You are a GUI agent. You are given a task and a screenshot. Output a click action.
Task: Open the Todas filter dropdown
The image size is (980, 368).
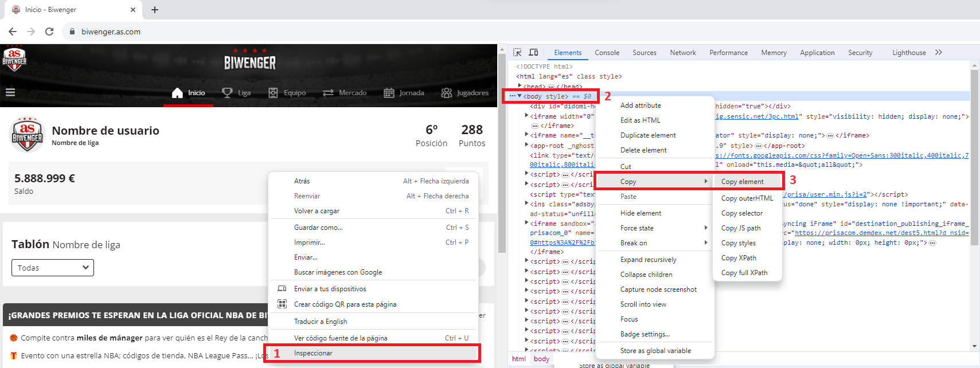tap(53, 268)
